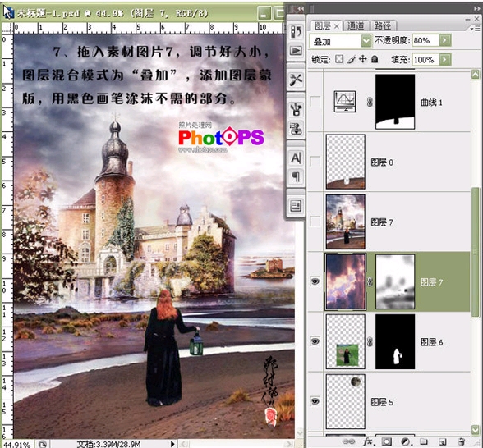
Task: Minimize the layers panel group dash button
Action: click(468, 19)
